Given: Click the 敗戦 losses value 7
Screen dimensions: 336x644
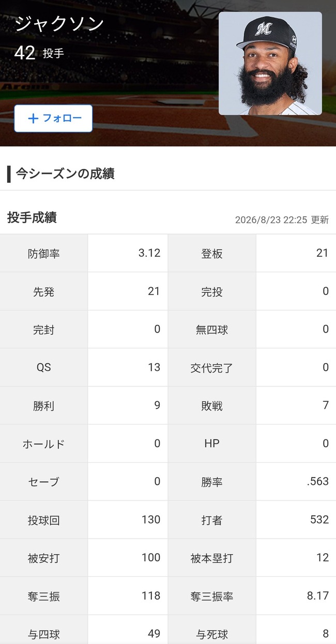Looking at the screenshot, I should [326, 405].
